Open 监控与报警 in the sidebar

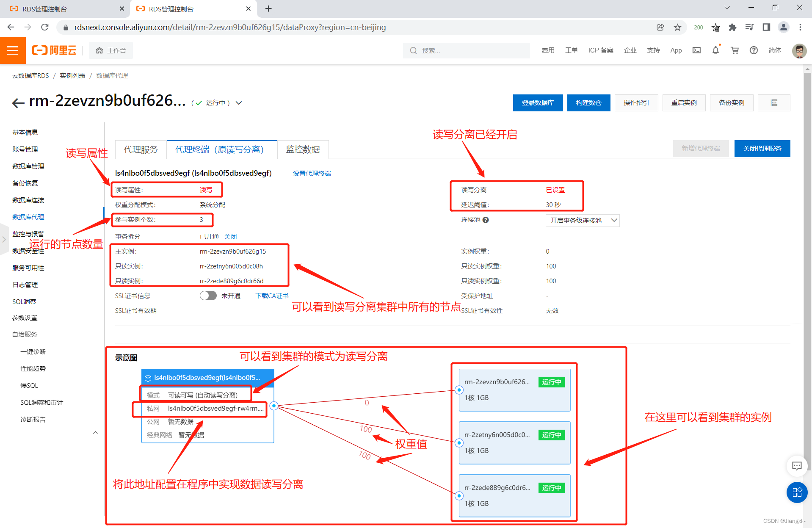tap(28, 234)
